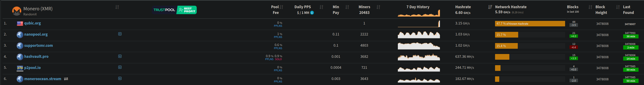This screenshot has height=85, width=644.
Task: Sort by Min Pay column header
Action: click(x=347, y=7)
